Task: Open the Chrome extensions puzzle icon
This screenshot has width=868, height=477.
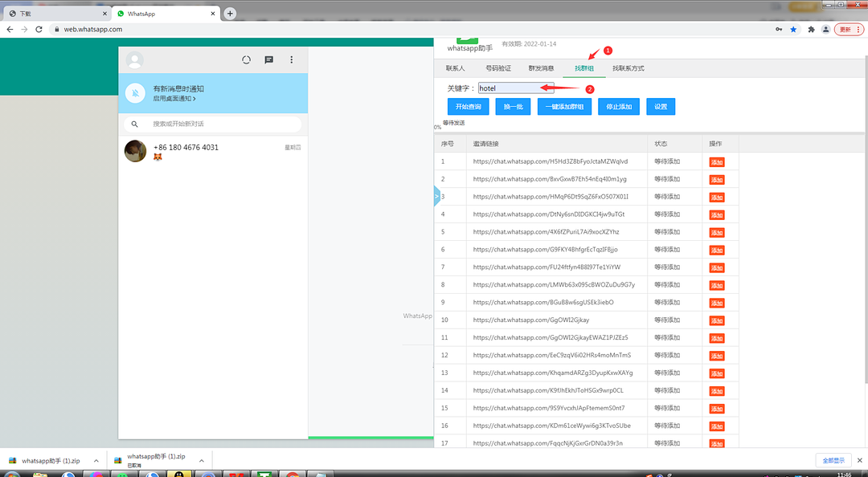Action: click(811, 30)
